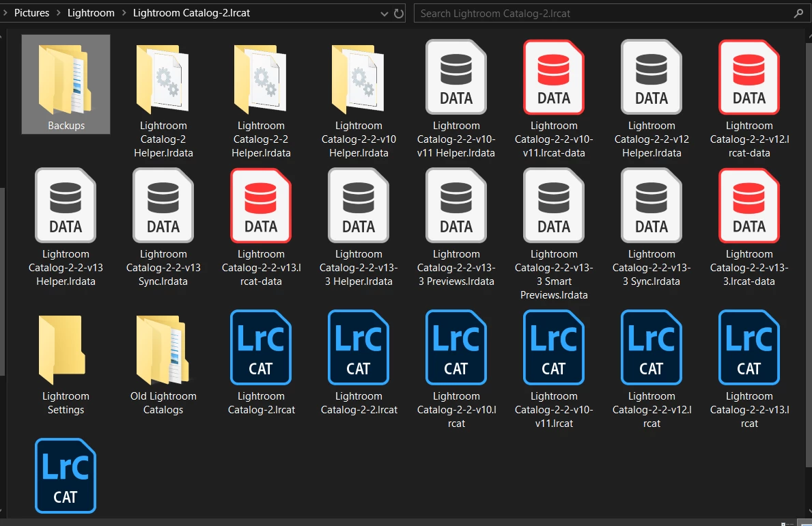Select Catalog-2-2-v13-3 Previews.lrdata file icon
Screen dimensions: 812x526
[x=456, y=206]
